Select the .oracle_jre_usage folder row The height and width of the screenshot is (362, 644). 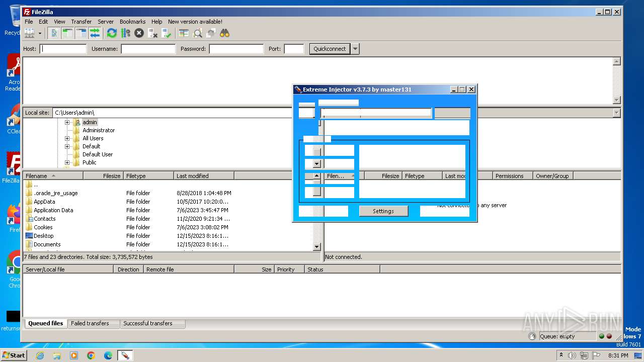click(x=168, y=193)
